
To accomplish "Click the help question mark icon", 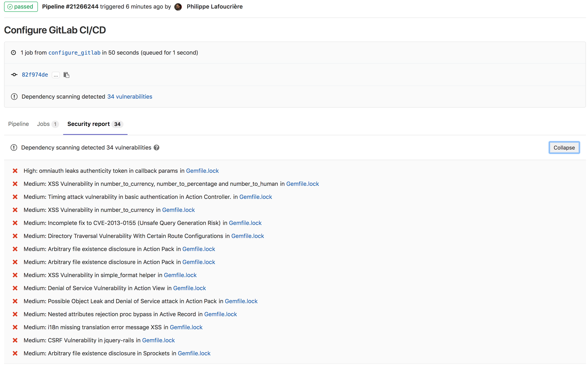I will tap(156, 148).
